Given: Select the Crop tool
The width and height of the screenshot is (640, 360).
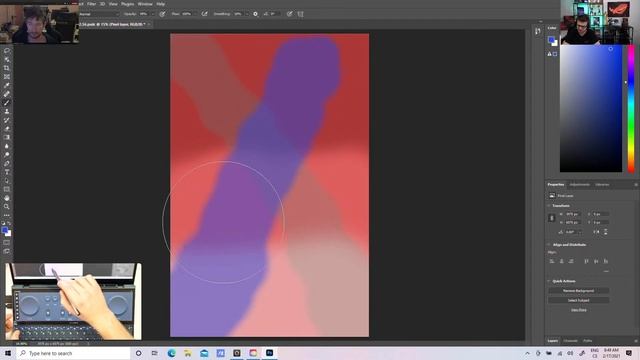Looking at the screenshot, I should point(7,68).
